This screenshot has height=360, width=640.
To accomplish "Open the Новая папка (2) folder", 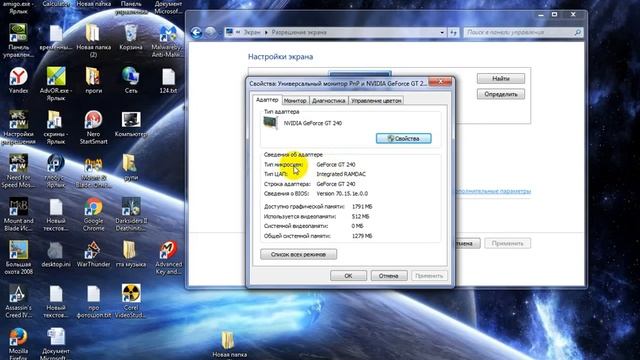I will point(93,41).
